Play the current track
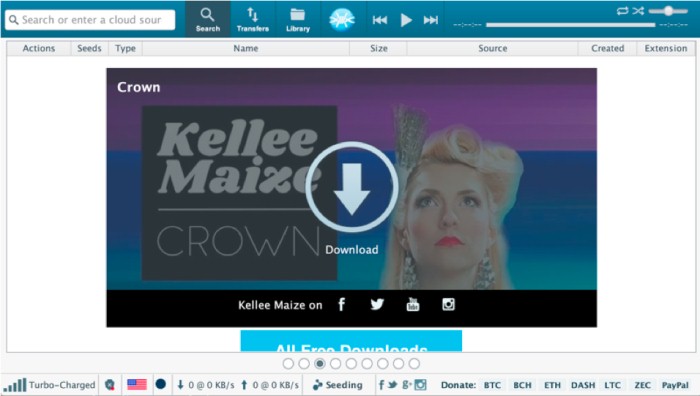700x396 pixels. point(406,20)
